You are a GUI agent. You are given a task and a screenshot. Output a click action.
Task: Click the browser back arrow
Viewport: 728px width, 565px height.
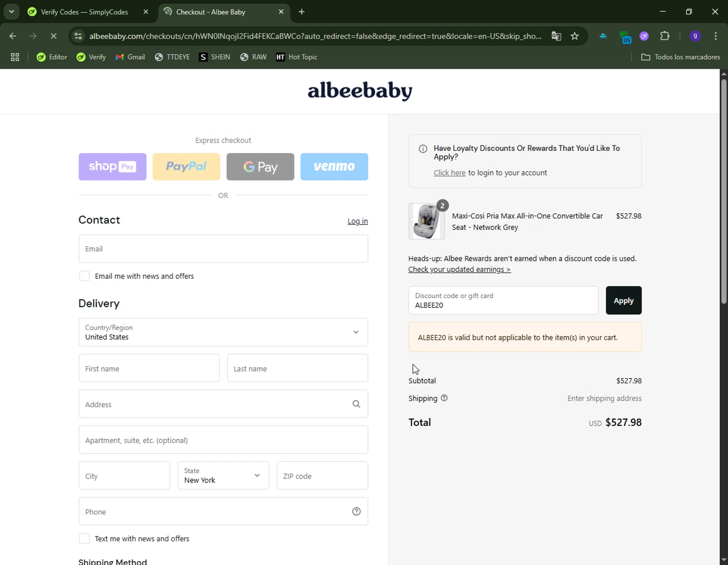pyautogui.click(x=13, y=36)
